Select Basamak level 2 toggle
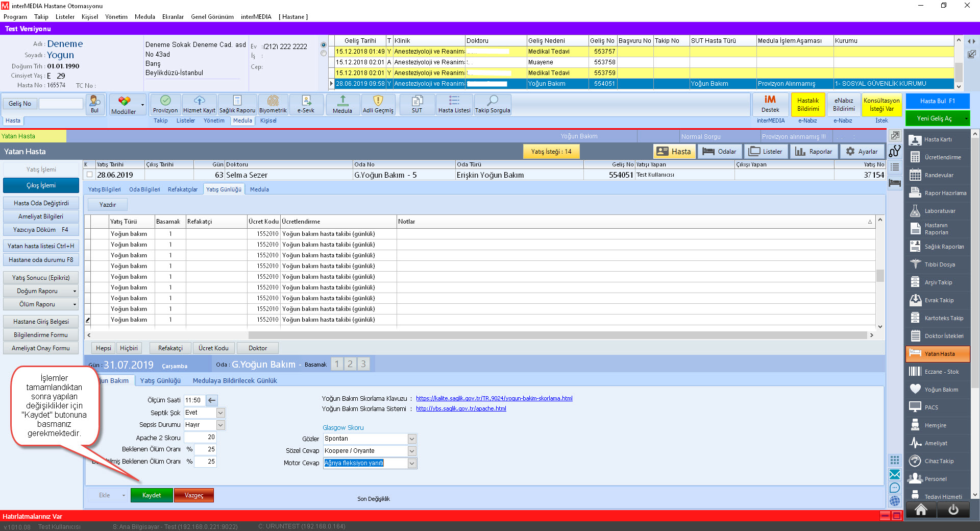Image resolution: width=980 pixels, height=531 pixels. coord(350,364)
